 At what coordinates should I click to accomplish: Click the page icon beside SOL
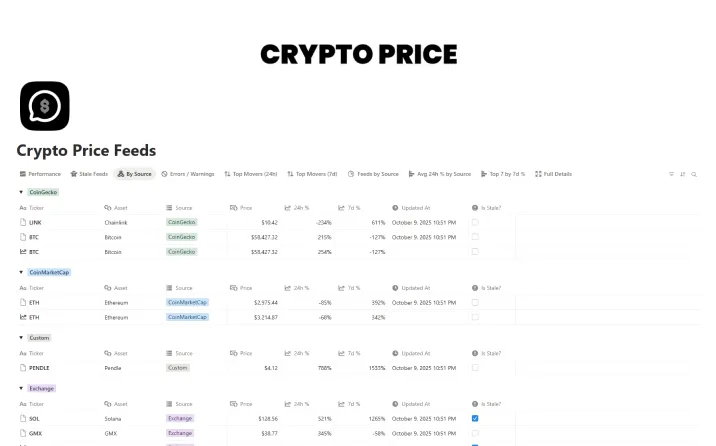tap(22, 418)
